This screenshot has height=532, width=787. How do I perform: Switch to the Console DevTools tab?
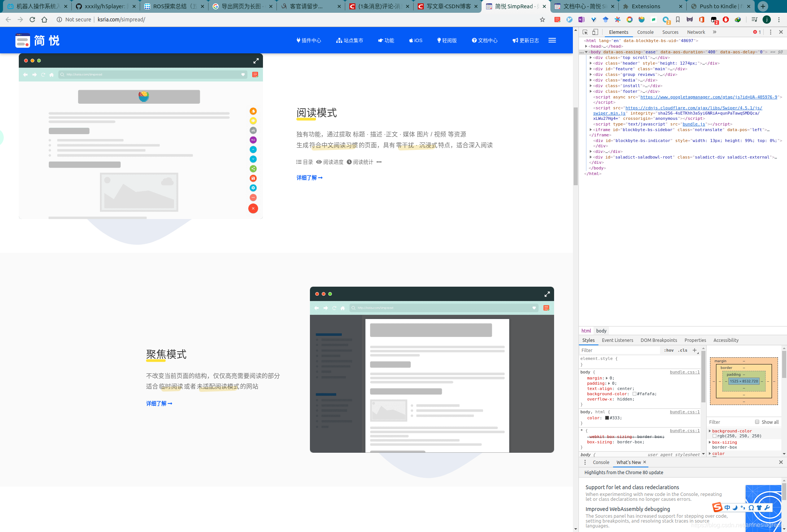point(645,32)
